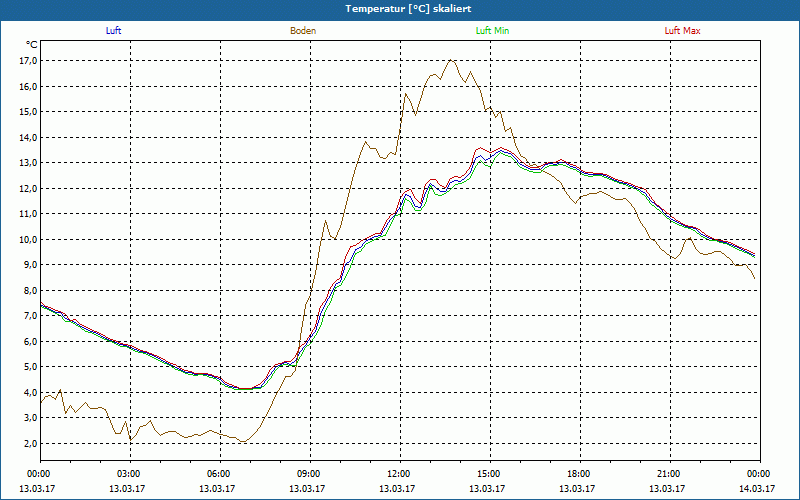Click the 10,0 y-axis value
This screenshot has height=500, width=800.
click(x=28, y=239)
